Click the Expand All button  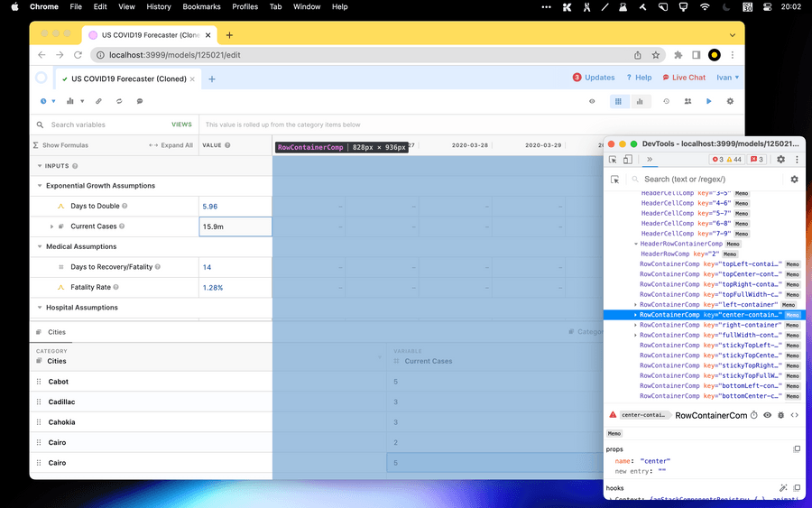171,145
